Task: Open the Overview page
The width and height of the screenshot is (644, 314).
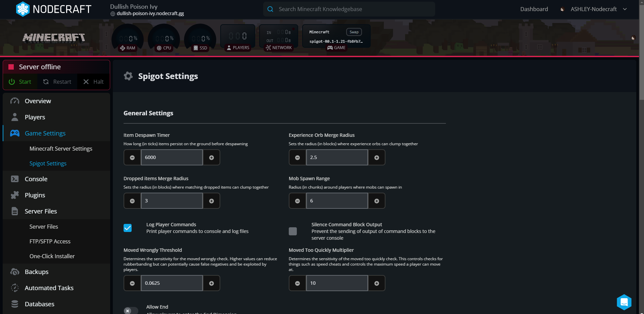Action: coord(56,101)
